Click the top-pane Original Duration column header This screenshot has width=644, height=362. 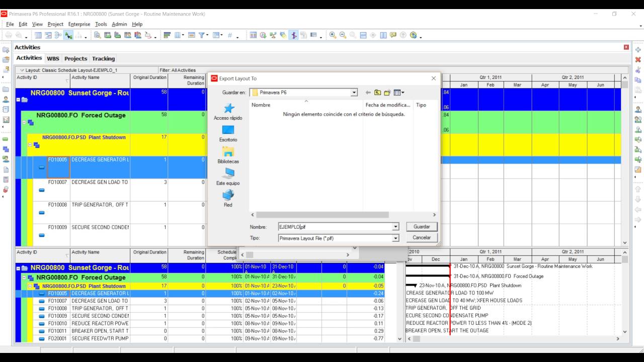tap(149, 80)
